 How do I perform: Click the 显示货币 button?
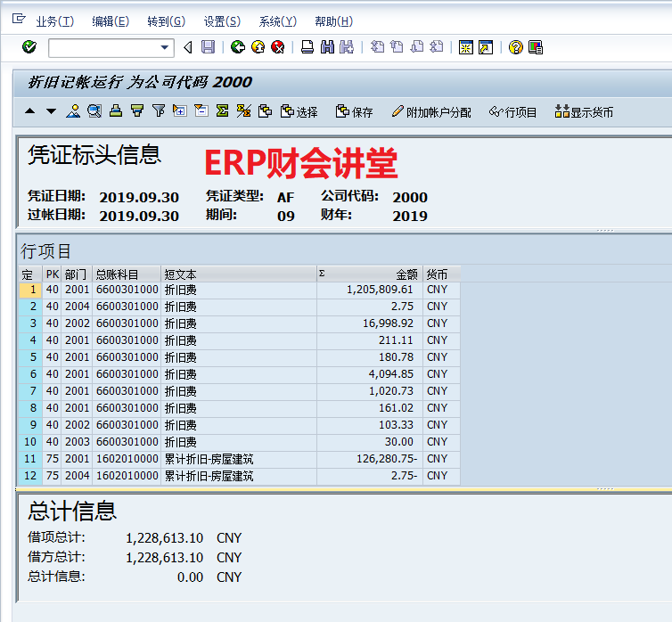click(584, 112)
